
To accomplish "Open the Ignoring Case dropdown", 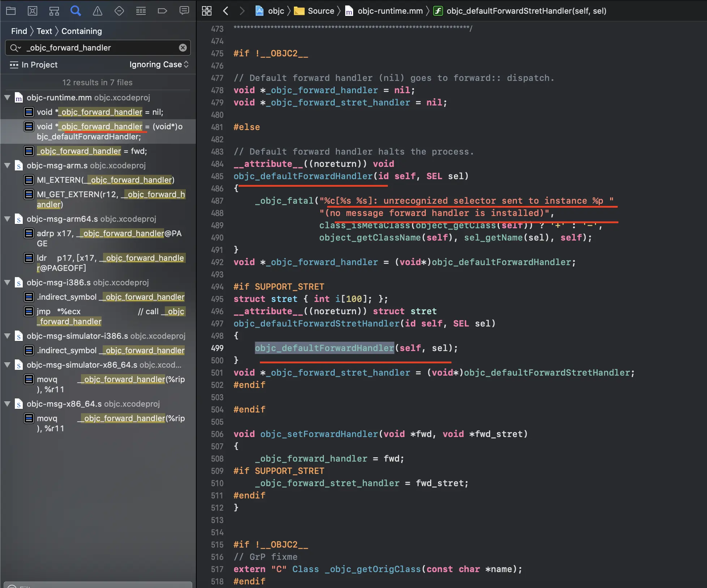I will coord(159,65).
